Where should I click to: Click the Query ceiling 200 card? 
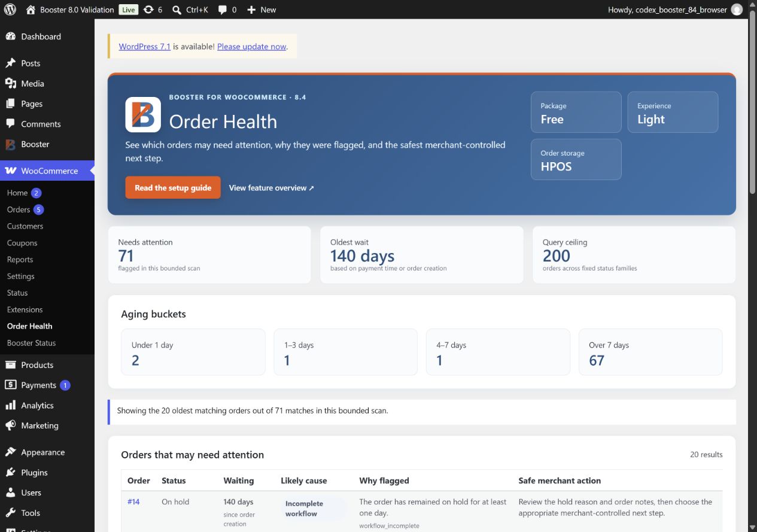click(x=634, y=254)
